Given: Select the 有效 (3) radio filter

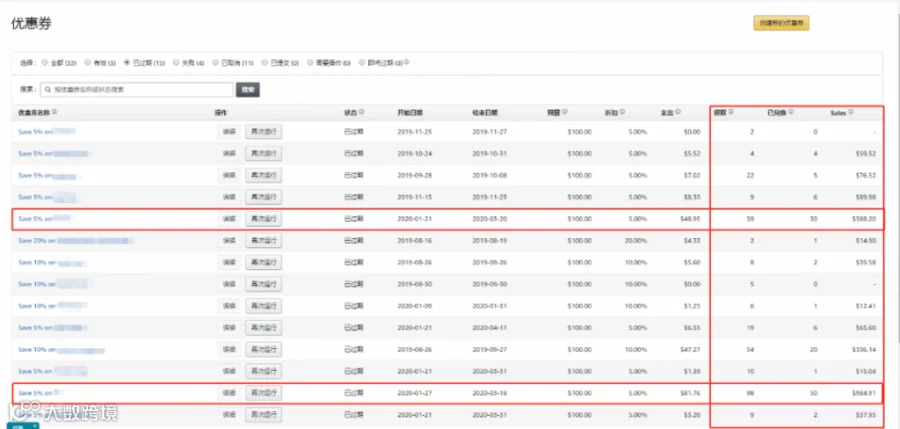Looking at the screenshot, I should (x=87, y=63).
